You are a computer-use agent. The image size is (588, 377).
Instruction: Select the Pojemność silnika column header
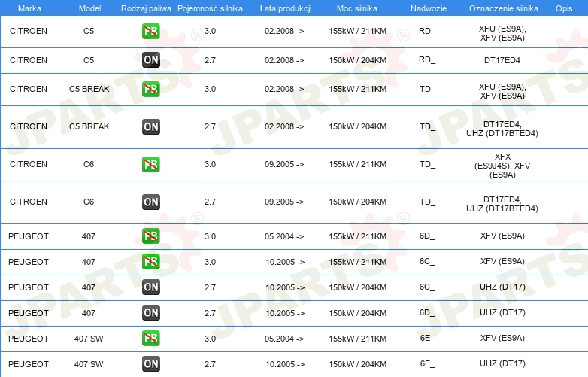[210, 8]
